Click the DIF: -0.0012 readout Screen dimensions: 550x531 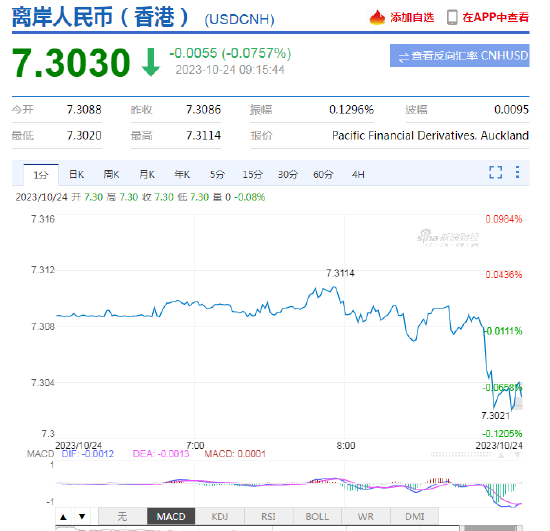click(x=88, y=454)
